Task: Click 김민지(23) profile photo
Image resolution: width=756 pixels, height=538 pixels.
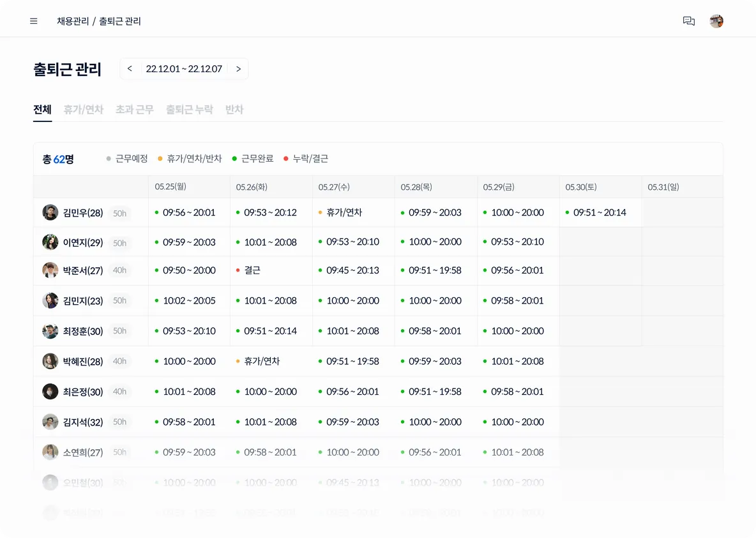Action: [50, 300]
